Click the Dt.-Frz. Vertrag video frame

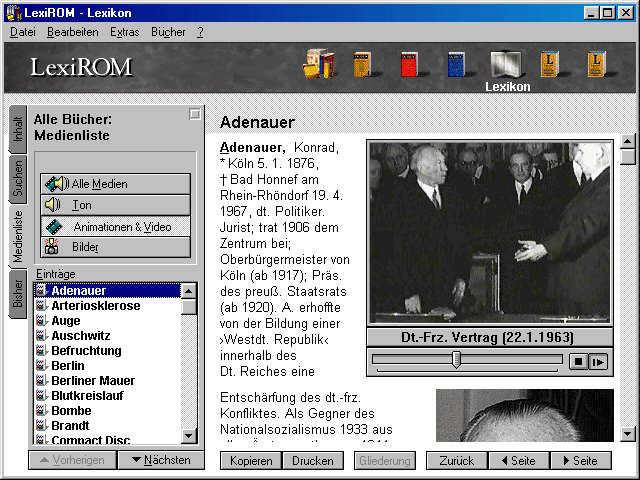(490, 233)
